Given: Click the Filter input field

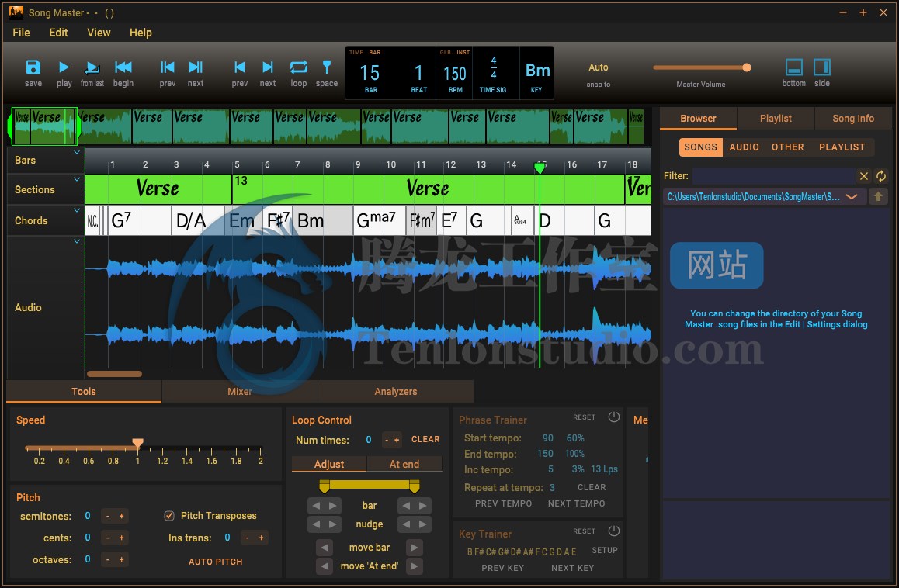Looking at the screenshot, I should 773,176.
